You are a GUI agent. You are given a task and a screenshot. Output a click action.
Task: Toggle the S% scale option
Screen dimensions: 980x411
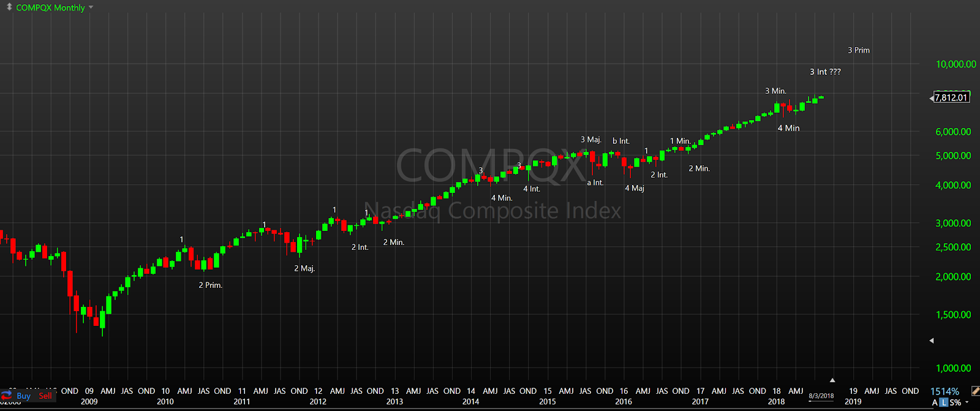956,402
